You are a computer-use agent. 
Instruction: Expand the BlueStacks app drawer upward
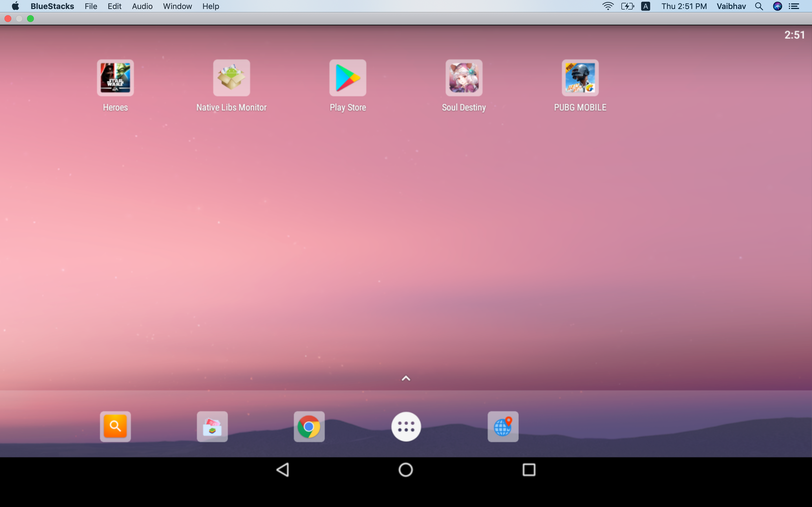tap(406, 378)
